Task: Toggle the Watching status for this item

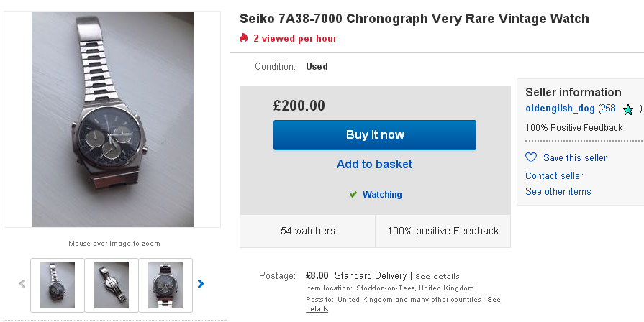Action: click(x=381, y=195)
